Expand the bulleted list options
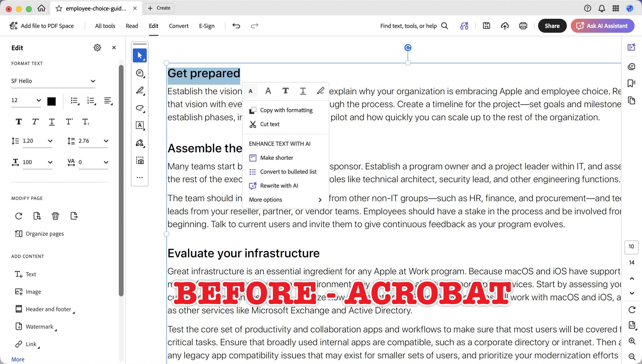642x364 pixels. click(x=75, y=101)
